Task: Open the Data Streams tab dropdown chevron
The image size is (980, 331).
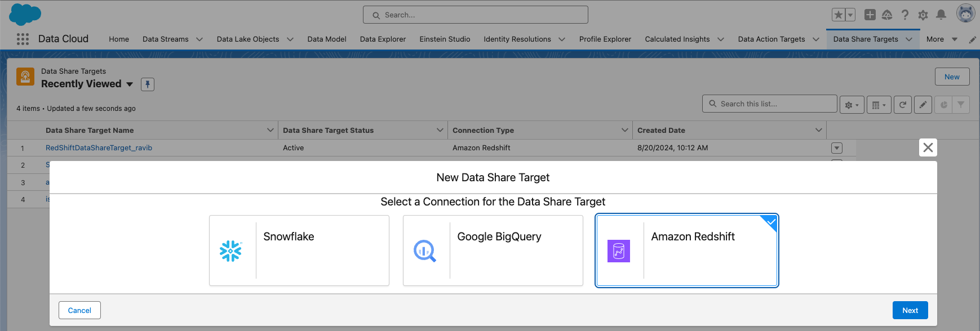Action: (199, 39)
